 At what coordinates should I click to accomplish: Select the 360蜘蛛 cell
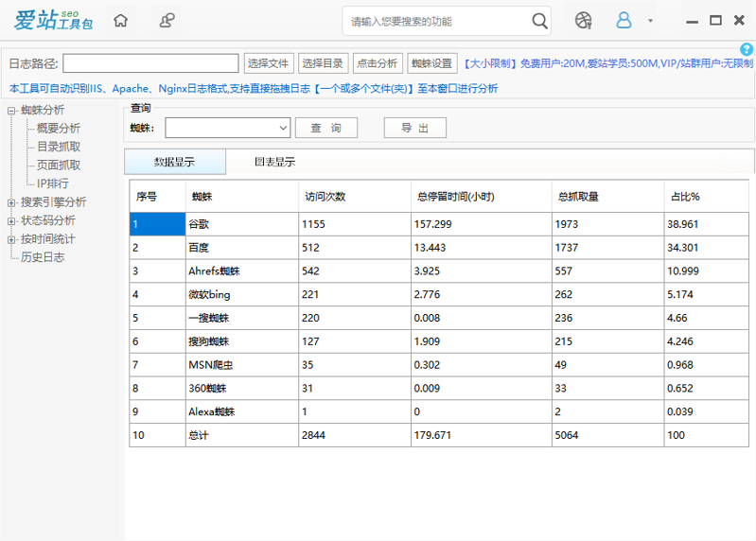coord(242,389)
